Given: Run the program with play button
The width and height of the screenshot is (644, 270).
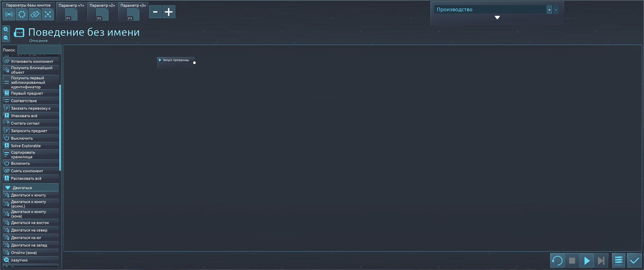Looking at the screenshot, I should (587, 260).
